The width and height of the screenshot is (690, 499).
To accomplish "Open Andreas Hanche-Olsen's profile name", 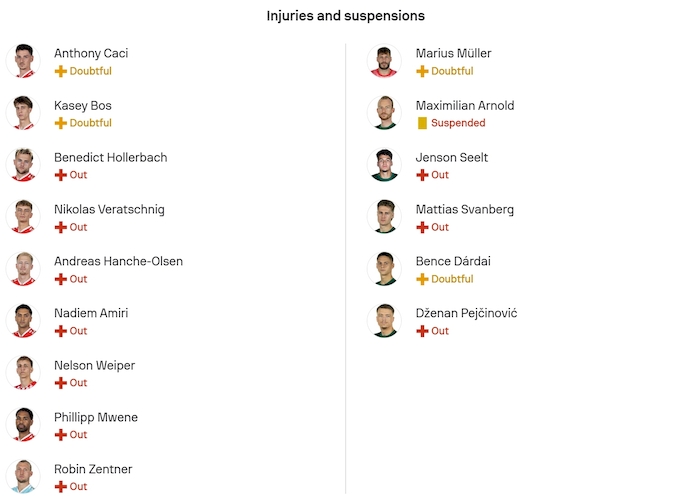I will point(118,261).
